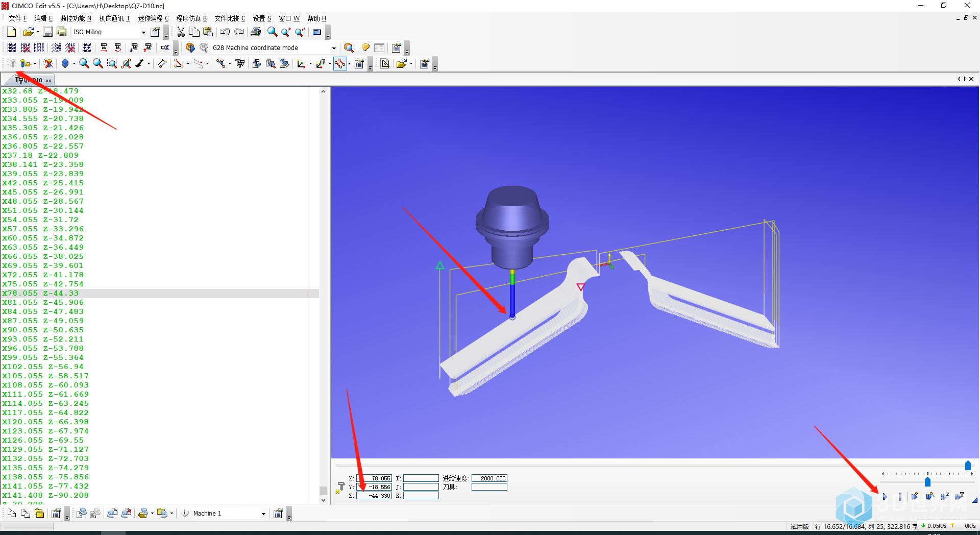Click the Undo arrow icon
The height and width of the screenshot is (535, 980).
pos(225,32)
